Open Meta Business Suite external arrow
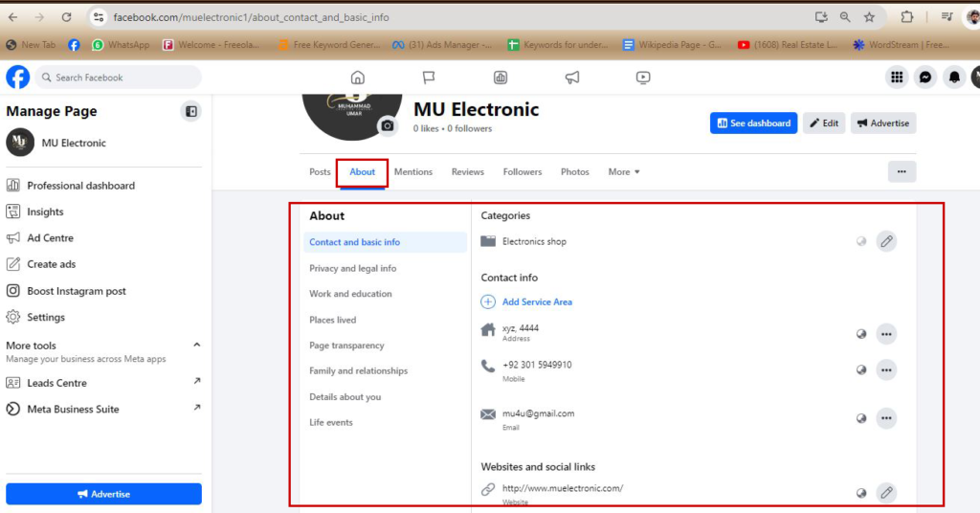The image size is (980, 513). (197, 408)
